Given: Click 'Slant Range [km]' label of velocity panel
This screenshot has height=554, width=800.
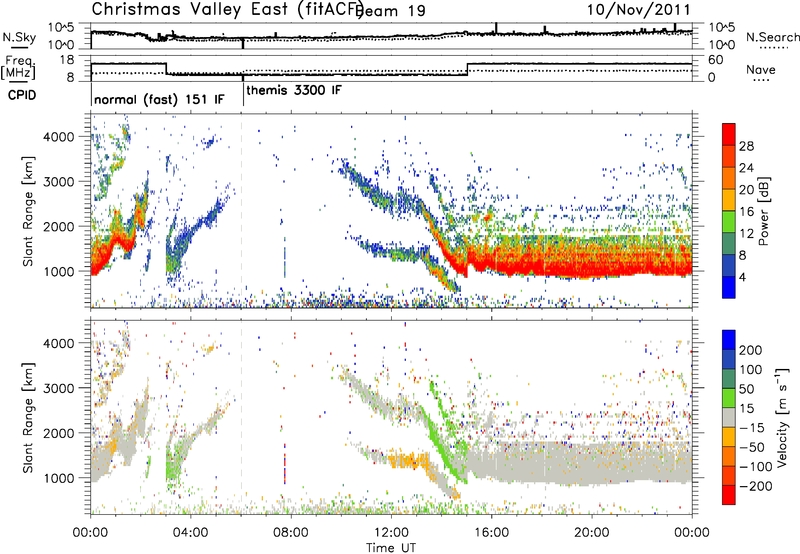Looking at the screenshot, I should tap(28, 417).
